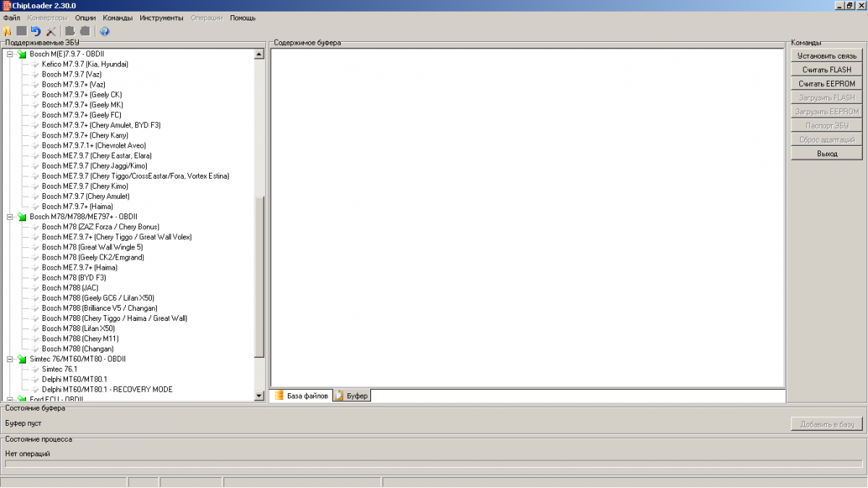
Task: Click the database icon on База файлов tab
Action: (279, 395)
